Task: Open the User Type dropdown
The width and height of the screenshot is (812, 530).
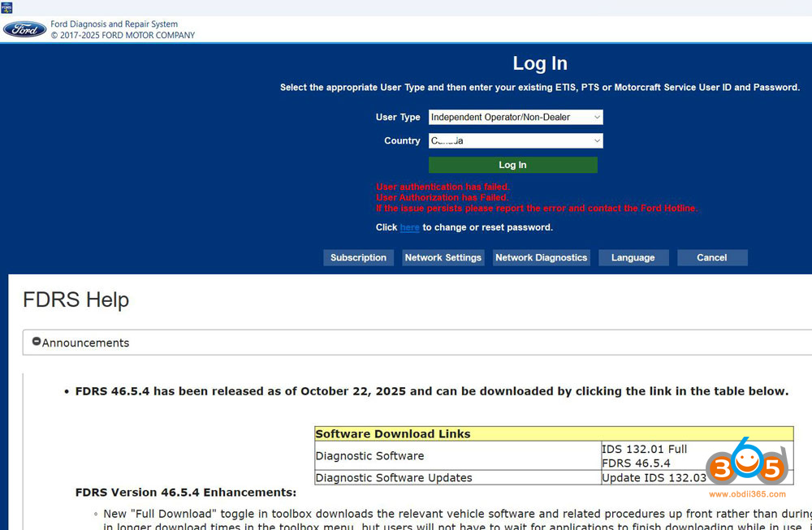Action: click(x=516, y=118)
